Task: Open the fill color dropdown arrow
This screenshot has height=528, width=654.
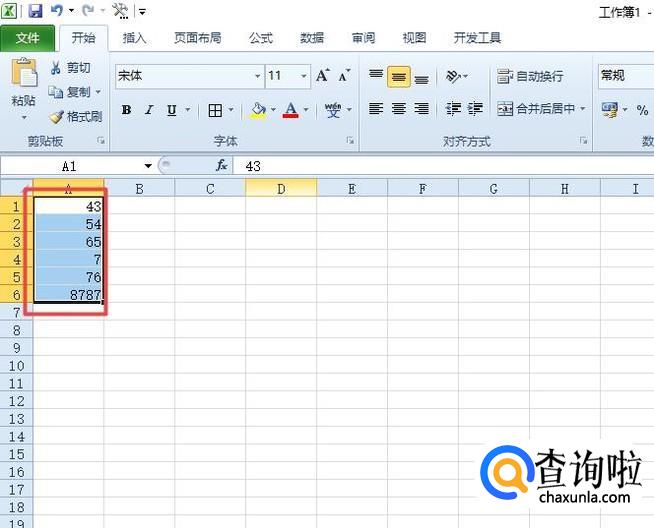Action: pyautogui.click(x=273, y=110)
